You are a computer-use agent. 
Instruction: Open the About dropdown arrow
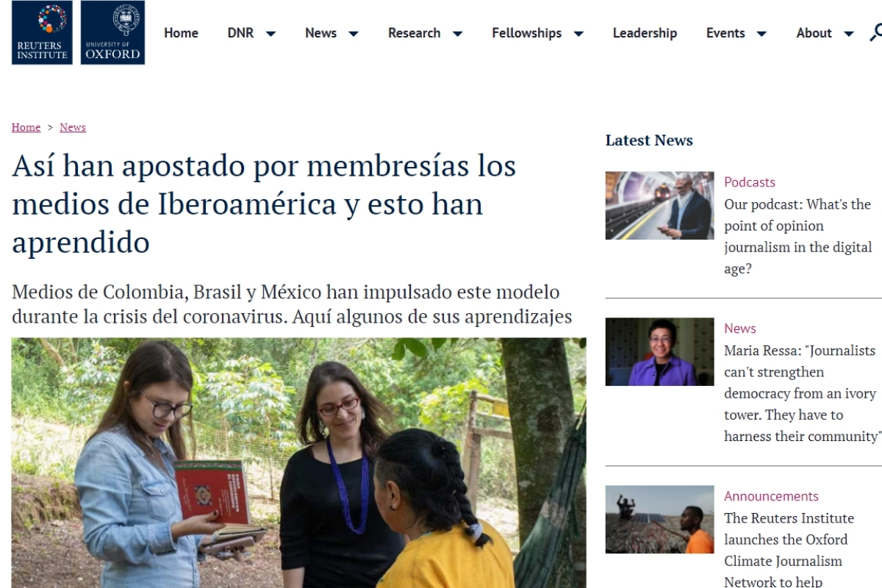coord(849,34)
